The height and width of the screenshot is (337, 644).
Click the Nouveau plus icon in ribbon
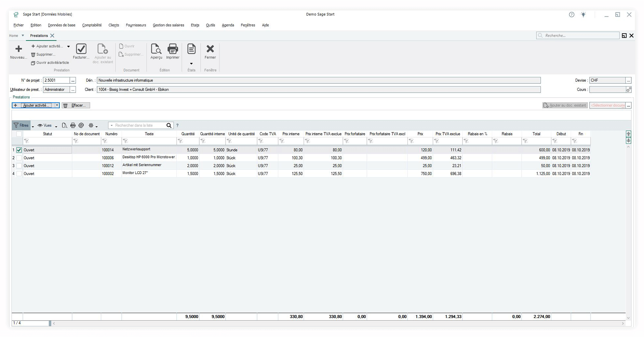[18, 49]
